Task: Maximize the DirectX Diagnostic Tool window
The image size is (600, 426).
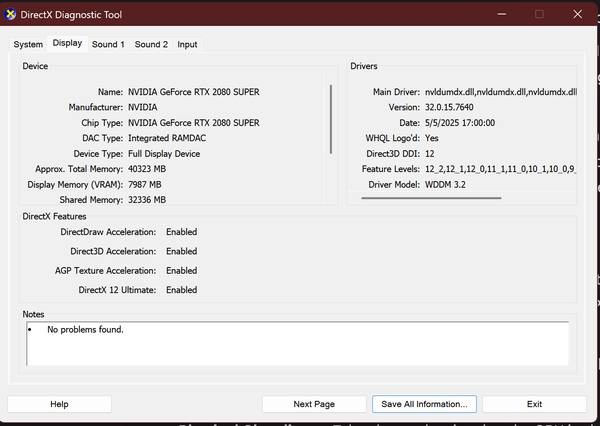Action: click(x=539, y=14)
